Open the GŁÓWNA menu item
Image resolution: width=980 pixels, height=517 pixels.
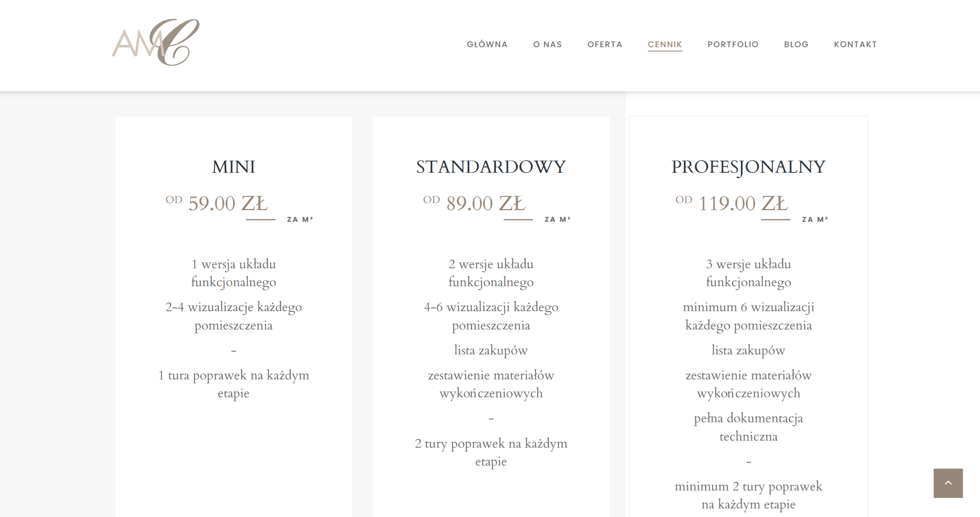click(x=487, y=44)
